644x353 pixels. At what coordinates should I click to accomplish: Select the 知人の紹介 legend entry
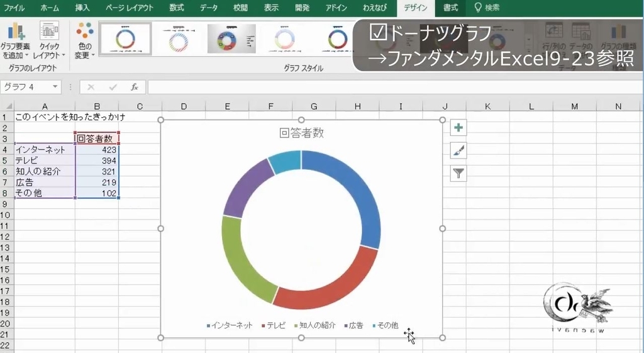[315, 325]
